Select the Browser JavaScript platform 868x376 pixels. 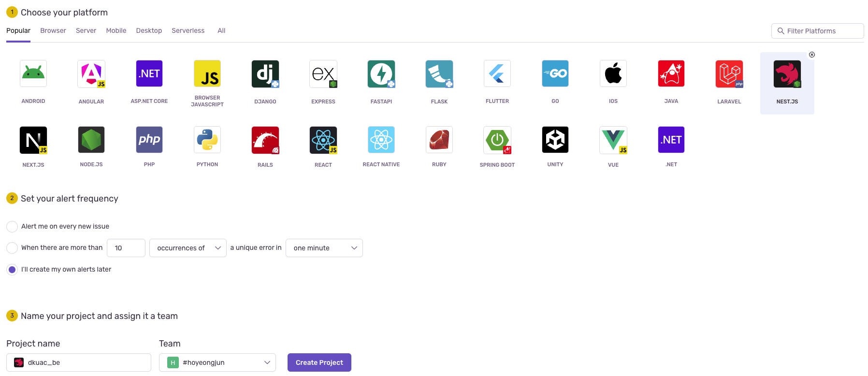(x=207, y=73)
